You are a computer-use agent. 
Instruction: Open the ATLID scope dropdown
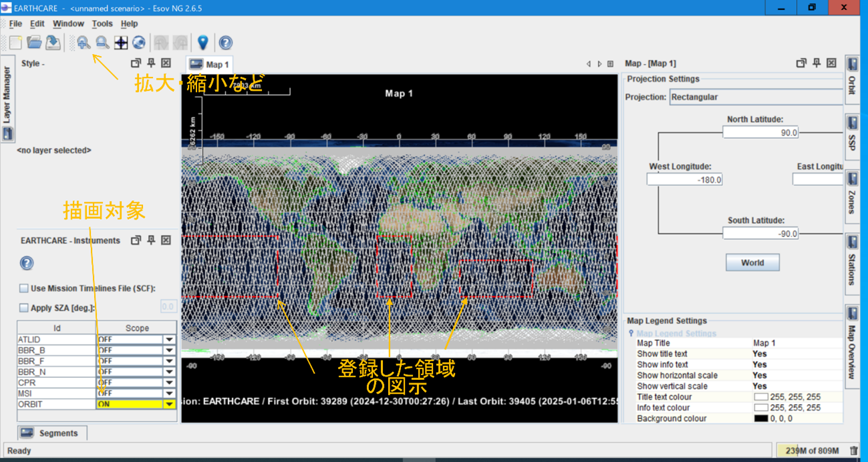(170, 339)
